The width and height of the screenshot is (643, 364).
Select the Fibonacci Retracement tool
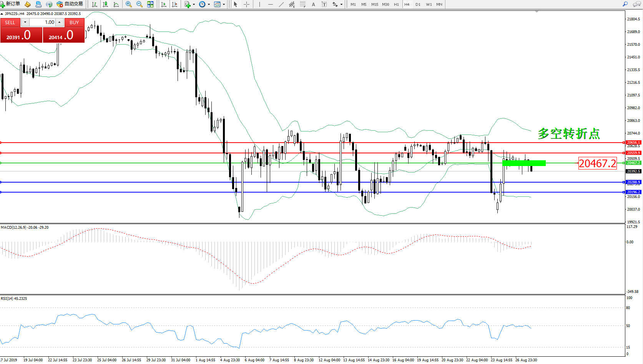[x=302, y=4]
